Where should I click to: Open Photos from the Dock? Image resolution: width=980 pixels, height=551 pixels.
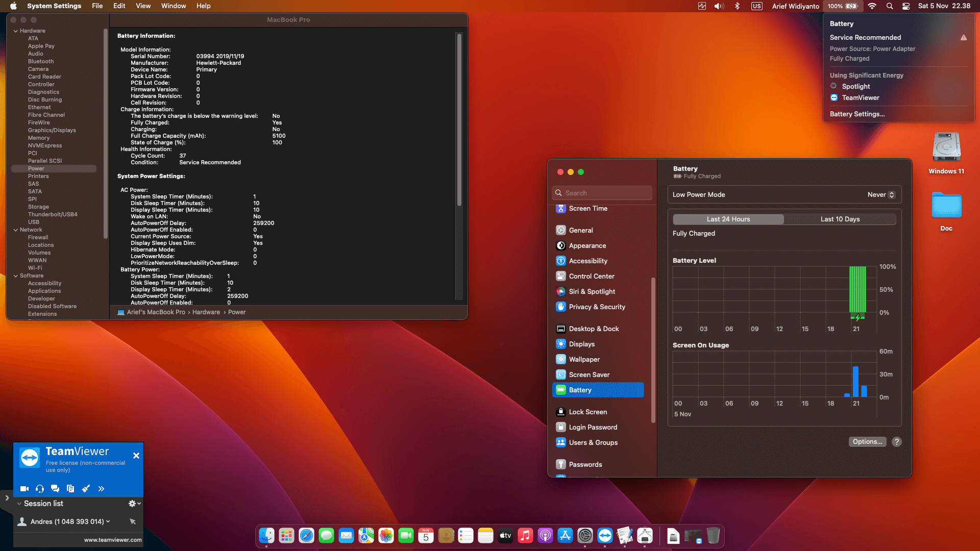386,536
